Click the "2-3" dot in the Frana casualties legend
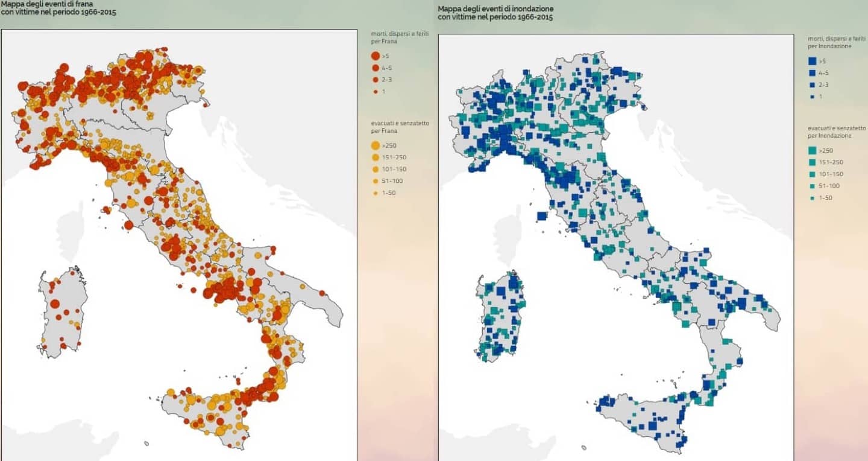The image size is (868, 461). point(375,80)
